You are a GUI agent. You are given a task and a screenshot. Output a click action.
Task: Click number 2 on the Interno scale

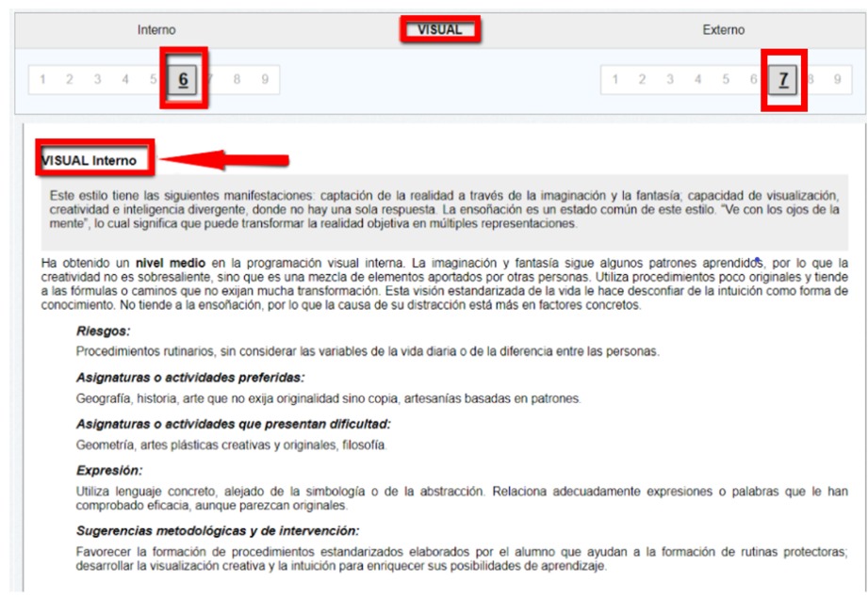pyautogui.click(x=70, y=80)
